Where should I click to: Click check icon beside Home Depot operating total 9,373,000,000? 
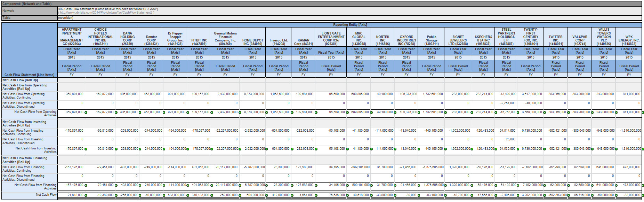(266, 112)
